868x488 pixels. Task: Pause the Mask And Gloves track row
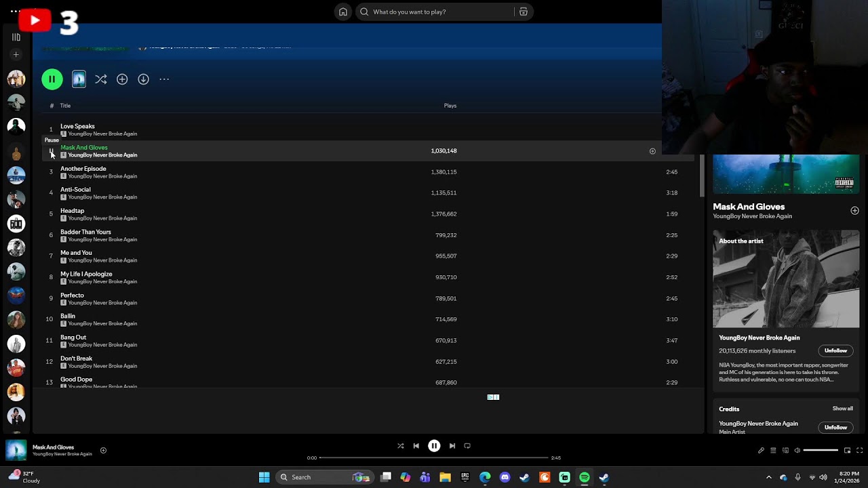(51, 151)
